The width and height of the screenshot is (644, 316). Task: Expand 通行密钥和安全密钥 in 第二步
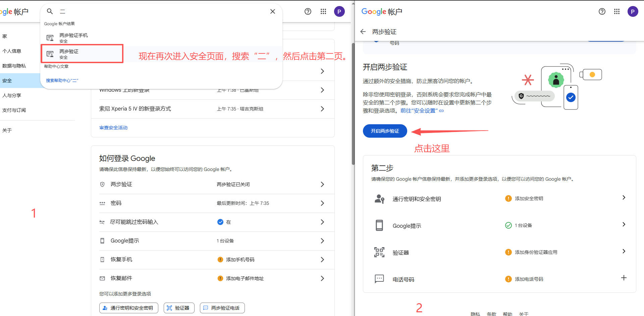point(624,197)
